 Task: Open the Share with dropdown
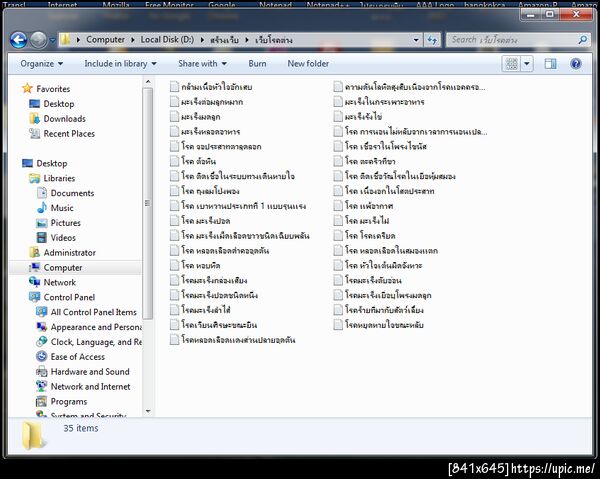pos(202,64)
